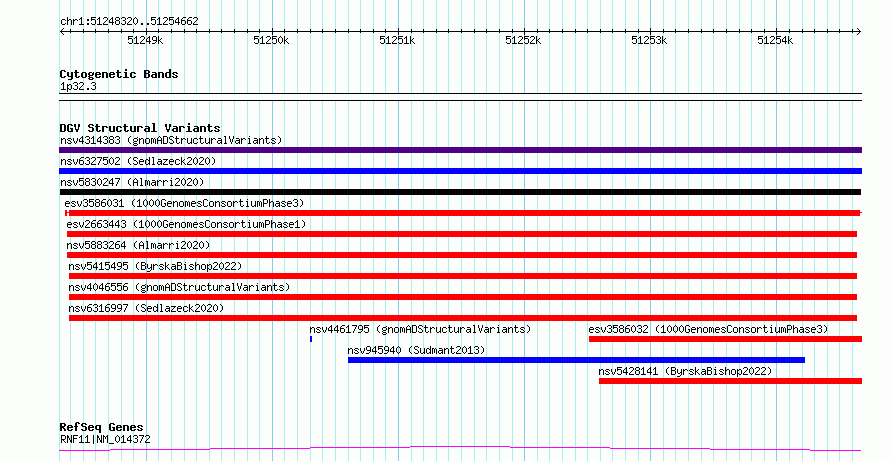
Task: Click the label nsv945940 (Sudmant2013)
Action: [417, 350]
